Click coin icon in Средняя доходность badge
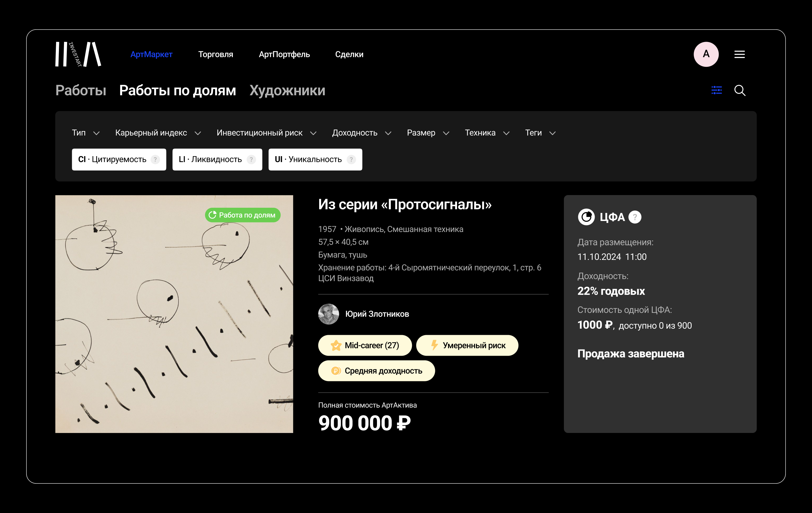 coord(336,371)
